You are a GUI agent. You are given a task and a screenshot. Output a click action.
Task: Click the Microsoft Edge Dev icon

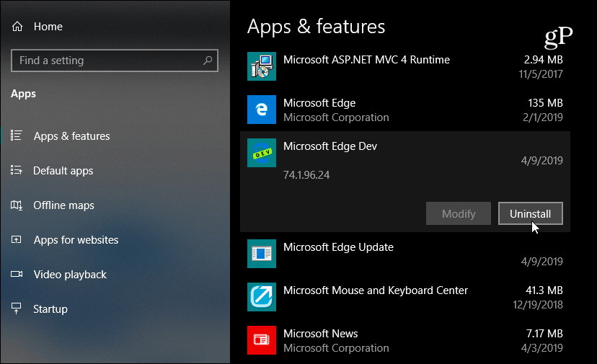click(x=262, y=153)
